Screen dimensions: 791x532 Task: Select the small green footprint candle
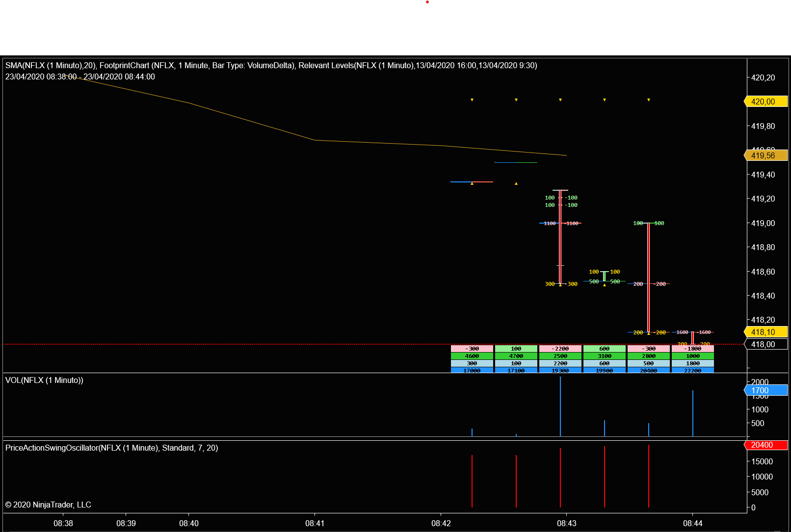[x=604, y=277]
